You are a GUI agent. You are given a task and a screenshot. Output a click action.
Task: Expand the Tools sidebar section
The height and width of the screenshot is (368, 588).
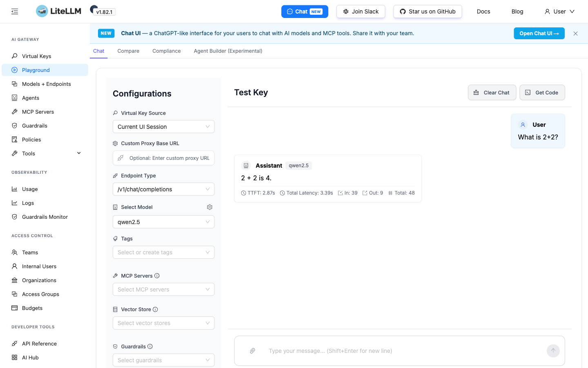45,153
